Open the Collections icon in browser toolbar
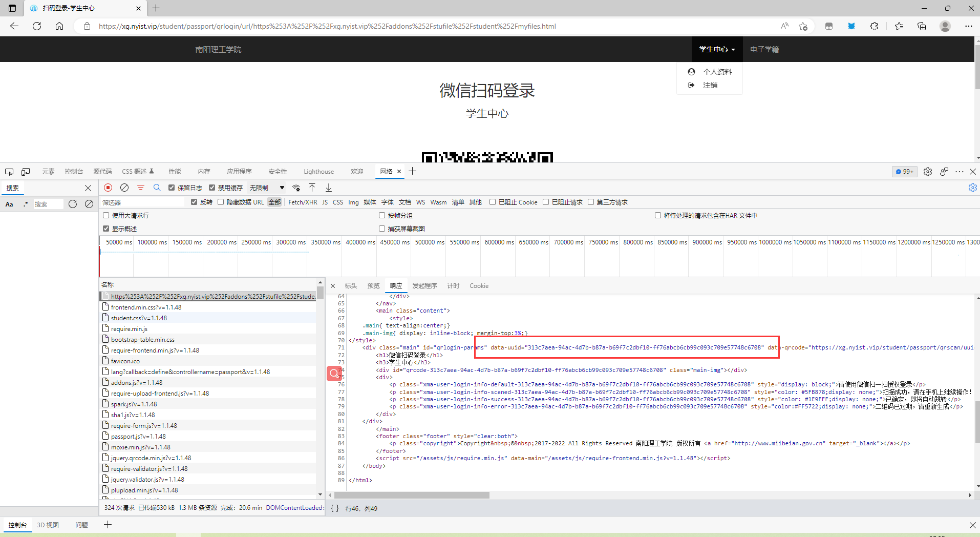Viewport: 980px width, 537px height. [x=922, y=26]
